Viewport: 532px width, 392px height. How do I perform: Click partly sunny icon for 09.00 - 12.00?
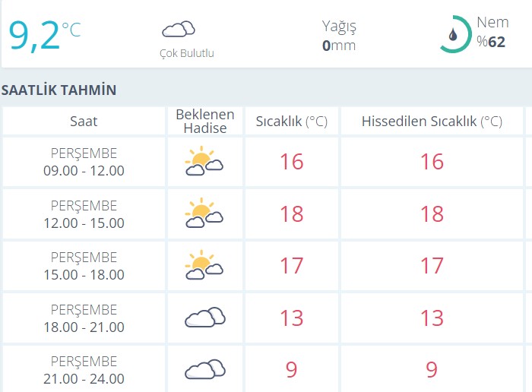[x=204, y=161]
